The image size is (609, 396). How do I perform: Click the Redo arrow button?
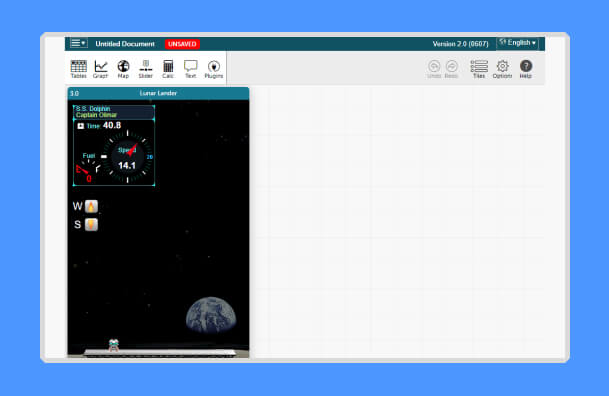pyautogui.click(x=451, y=69)
